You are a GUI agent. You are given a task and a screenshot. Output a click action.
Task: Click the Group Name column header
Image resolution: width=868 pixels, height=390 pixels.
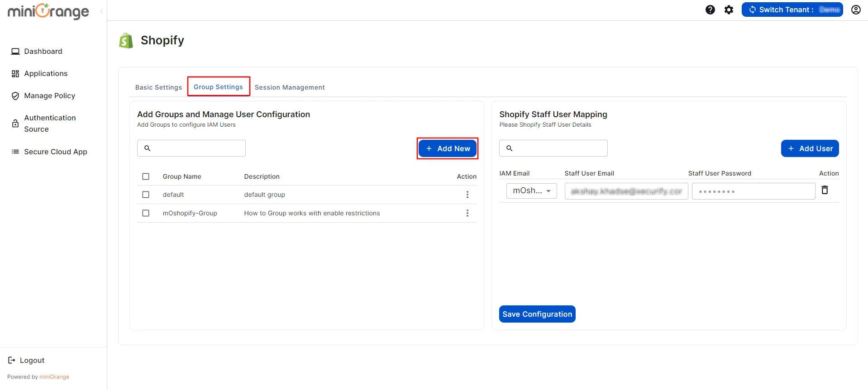pyautogui.click(x=182, y=176)
